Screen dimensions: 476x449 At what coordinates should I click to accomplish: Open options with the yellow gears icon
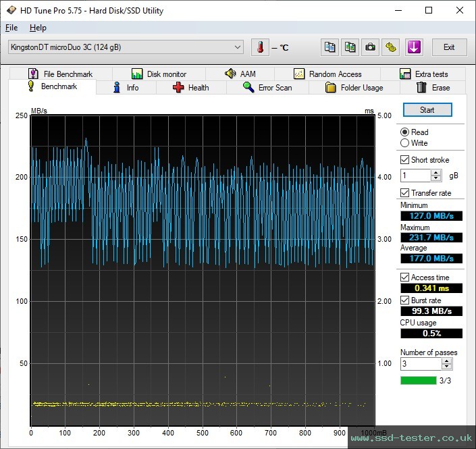click(391, 47)
